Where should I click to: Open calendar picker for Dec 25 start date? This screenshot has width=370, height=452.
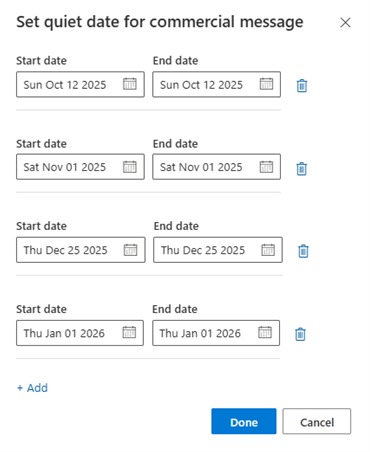(x=130, y=249)
